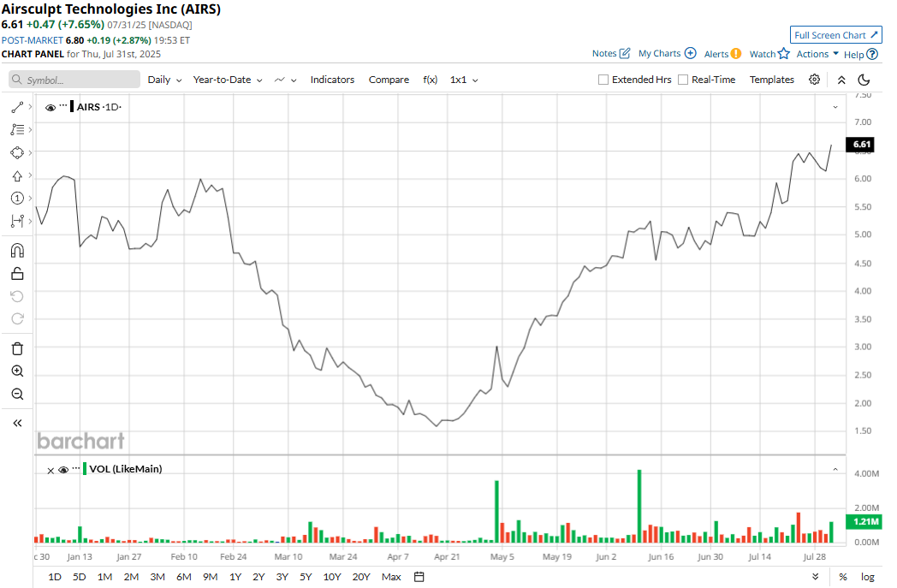Collapse the chart toolbar upward
This screenshot has height=588, width=897.
(x=841, y=80)
